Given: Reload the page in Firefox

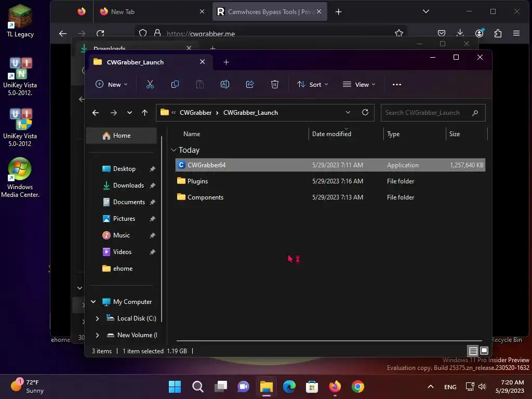Looking at the screenshot, I should [x=100, y=33].
